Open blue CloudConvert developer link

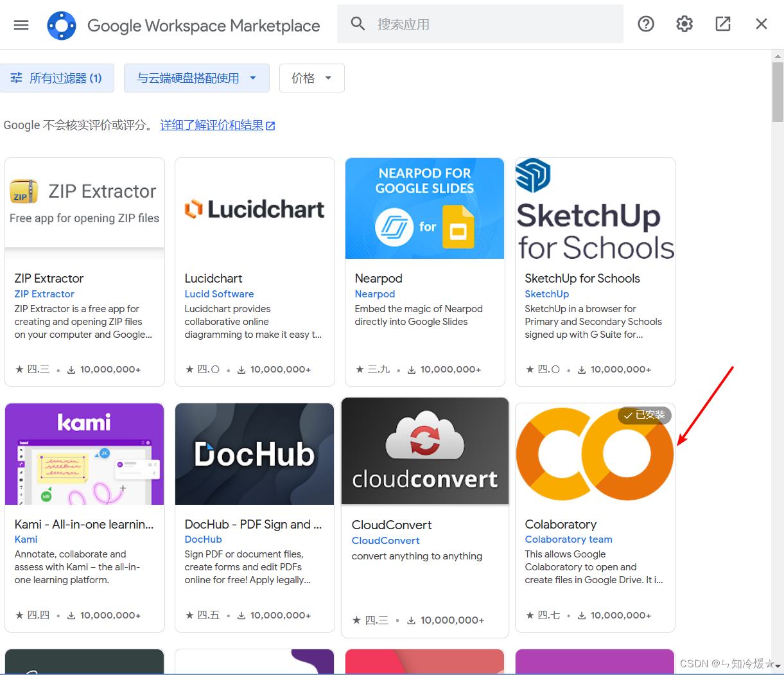[x=386, y=541]
